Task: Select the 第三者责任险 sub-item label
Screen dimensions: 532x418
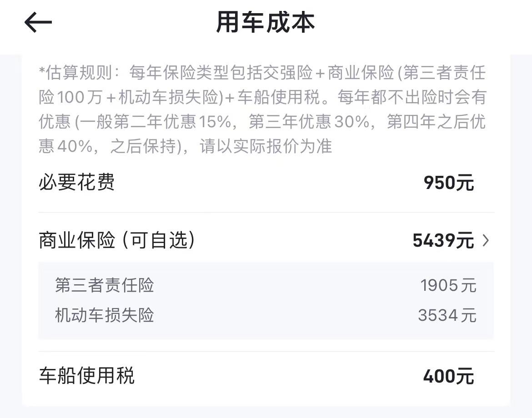Action: click(x=105, y=285)
